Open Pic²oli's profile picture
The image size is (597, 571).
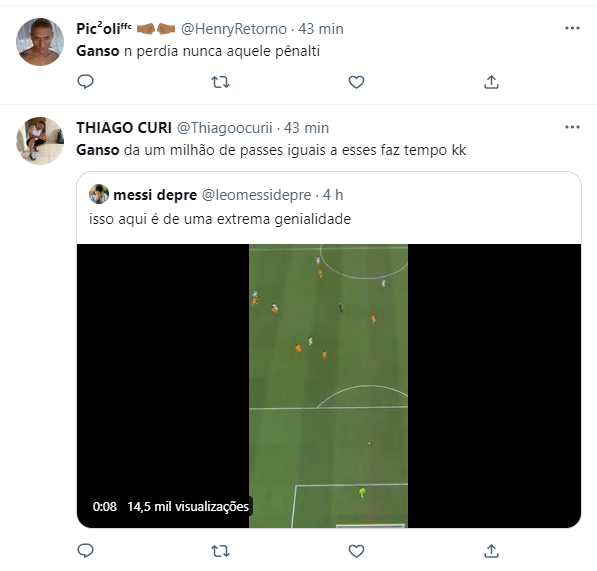click(40, 42)
